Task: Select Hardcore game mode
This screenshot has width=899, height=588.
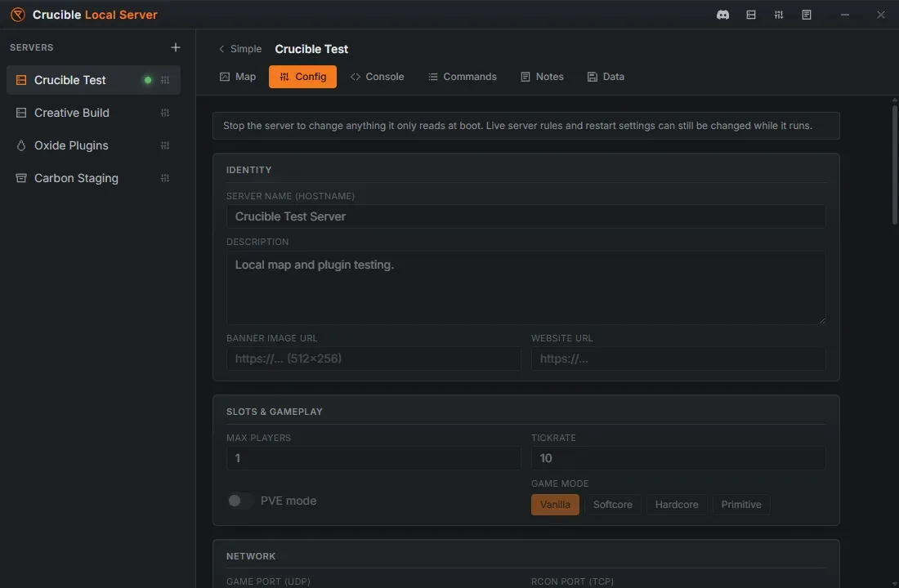Action: (677, 505)
